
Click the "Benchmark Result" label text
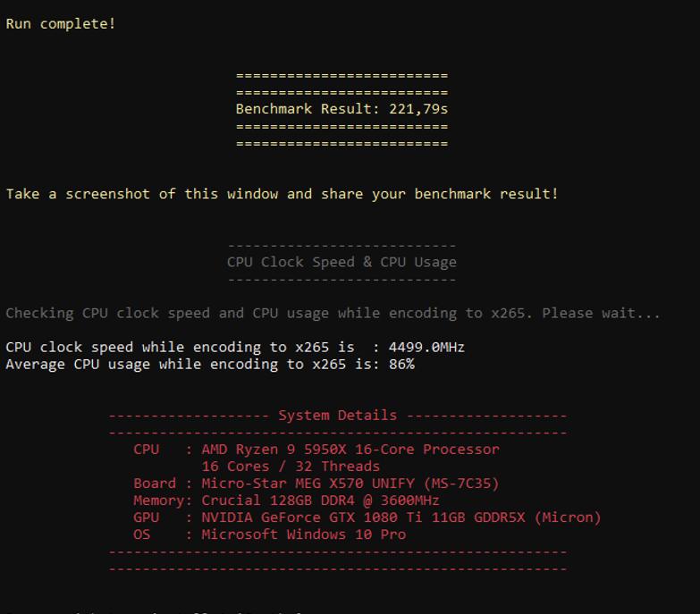308,109
